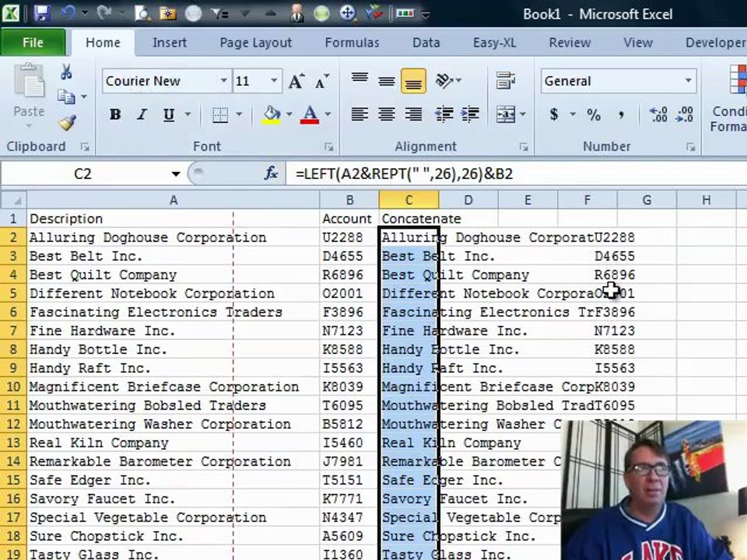The height and width of the screenshot is (560, 747).
Task: Click Merge and Center icon
Action: point(506,115)
